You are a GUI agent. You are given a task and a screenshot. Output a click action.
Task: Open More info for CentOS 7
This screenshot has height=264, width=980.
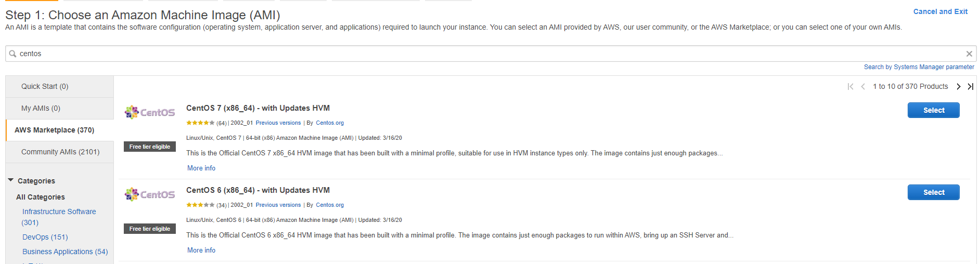[x=201, y=168]
